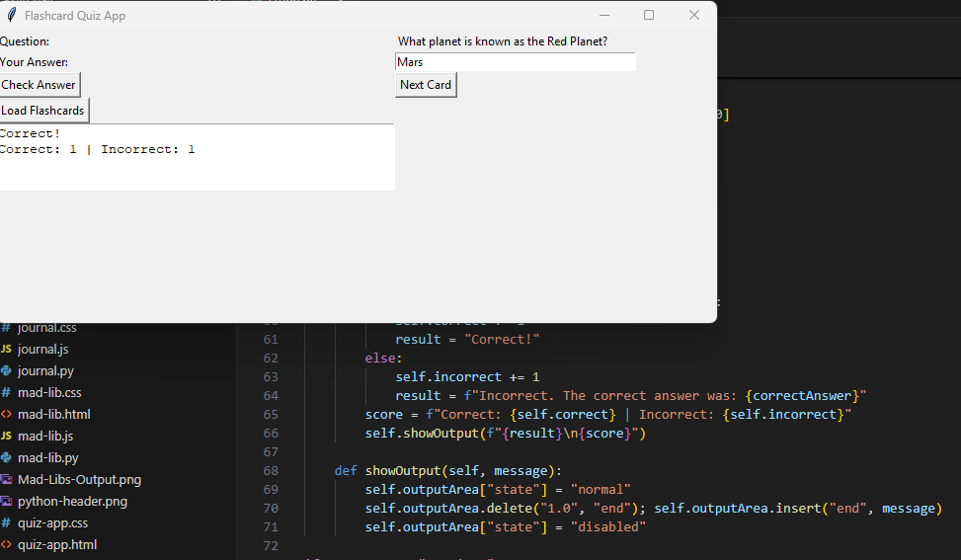The width and height of the screenshot is (961, 560).
Task: Click the question label about the Red Planet
Action: [x=503, y=41]
